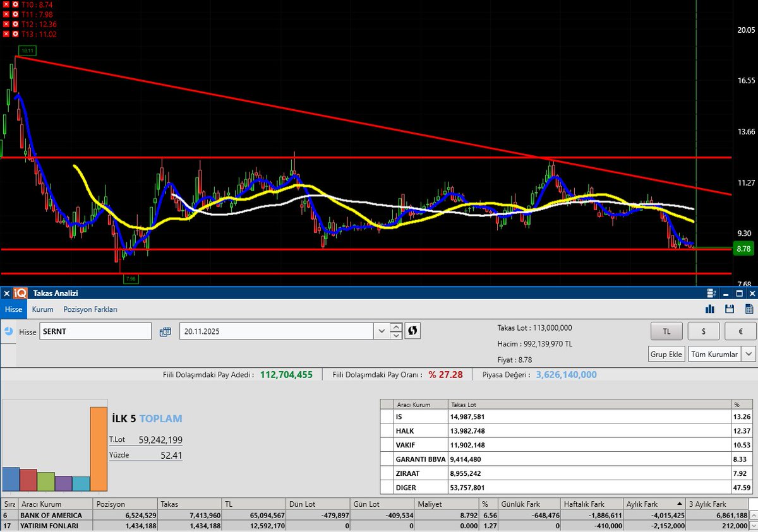Viewport: 758px width, 532px height.
Task: Switch to the Kurum tab
Action: (43, 309)
